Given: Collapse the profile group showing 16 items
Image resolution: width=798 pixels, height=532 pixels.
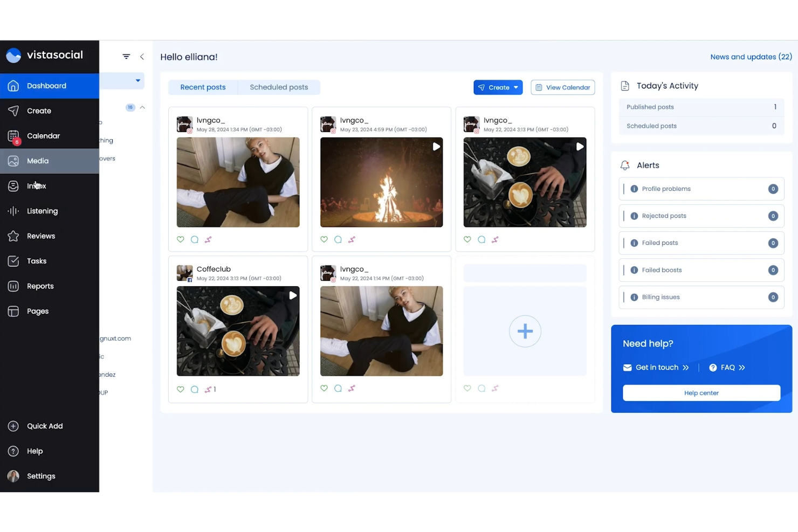Looking at the screenshot, I should point(142,107).
